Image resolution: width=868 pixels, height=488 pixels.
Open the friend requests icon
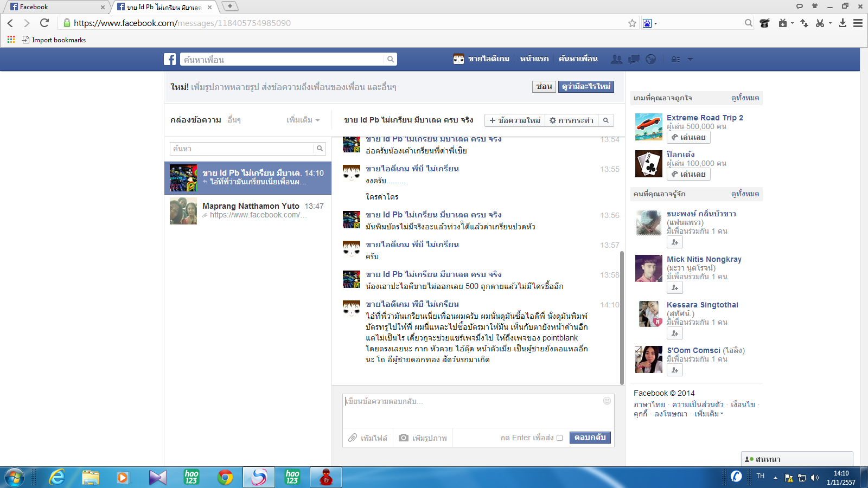616,59
